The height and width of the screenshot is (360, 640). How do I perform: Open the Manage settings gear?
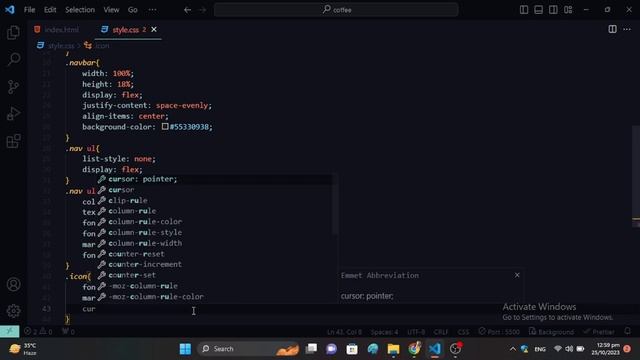[x=13, y=311]
